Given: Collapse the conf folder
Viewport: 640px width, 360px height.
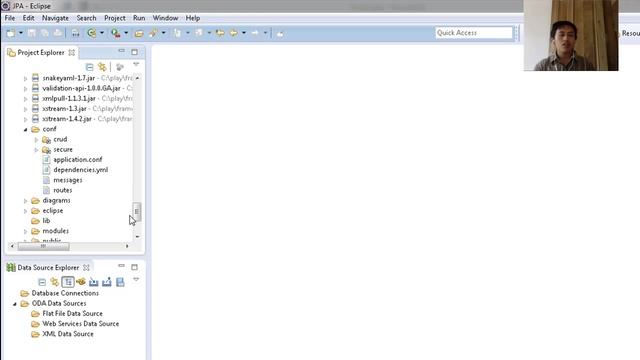Looking at the screenshot, I should coord(25,129).
